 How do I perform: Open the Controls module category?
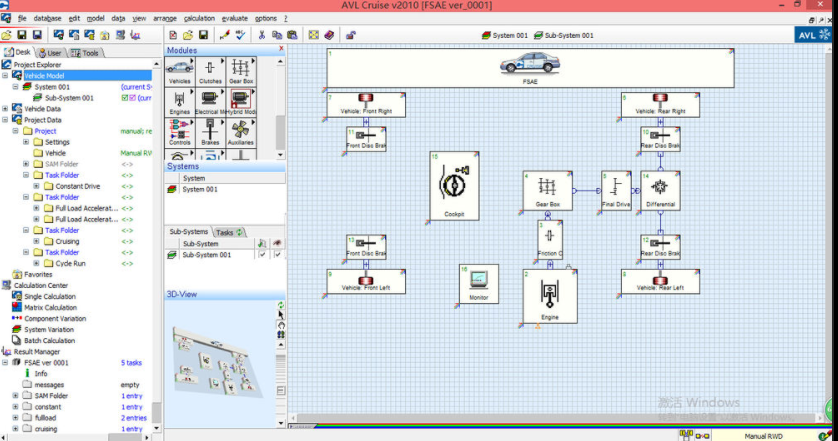(x=180, y=132)
